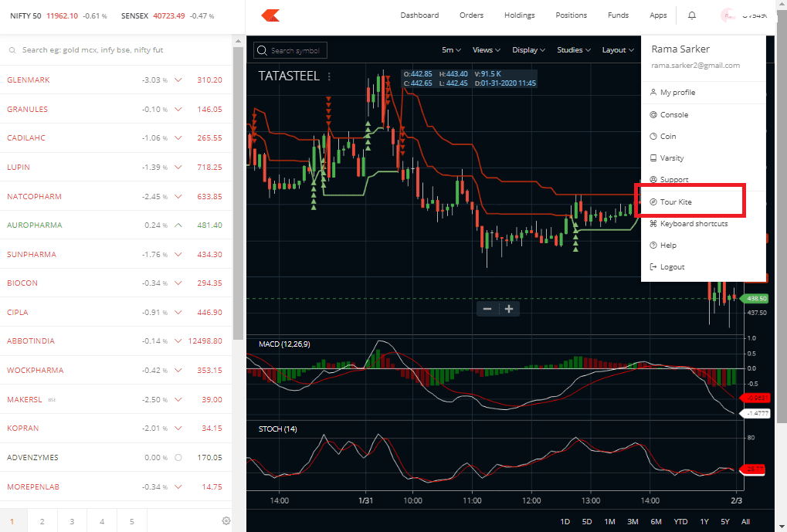The width and height of the screenshot is (787, 532).
Task: Open the 5m interval dropdown
Action: coord(451,50)
